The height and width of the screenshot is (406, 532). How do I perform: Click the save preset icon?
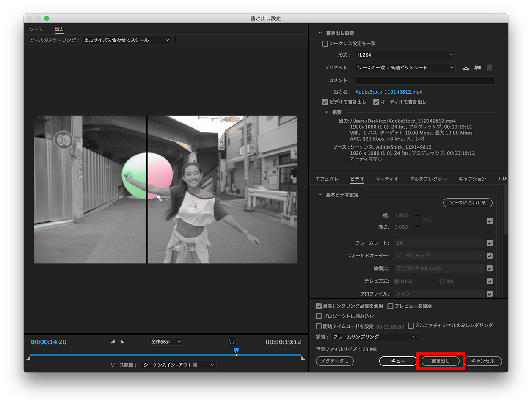pyautogui.click(x=466, y=68)
